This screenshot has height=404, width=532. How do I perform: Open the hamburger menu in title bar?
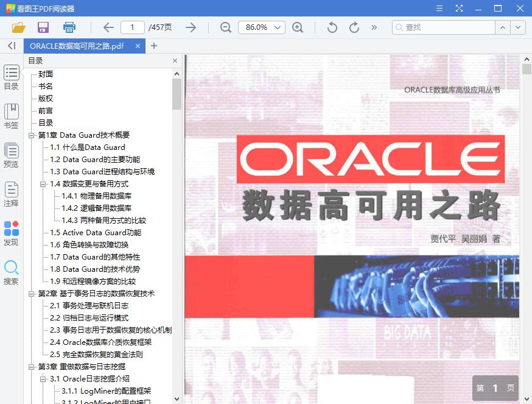[439, 8]
